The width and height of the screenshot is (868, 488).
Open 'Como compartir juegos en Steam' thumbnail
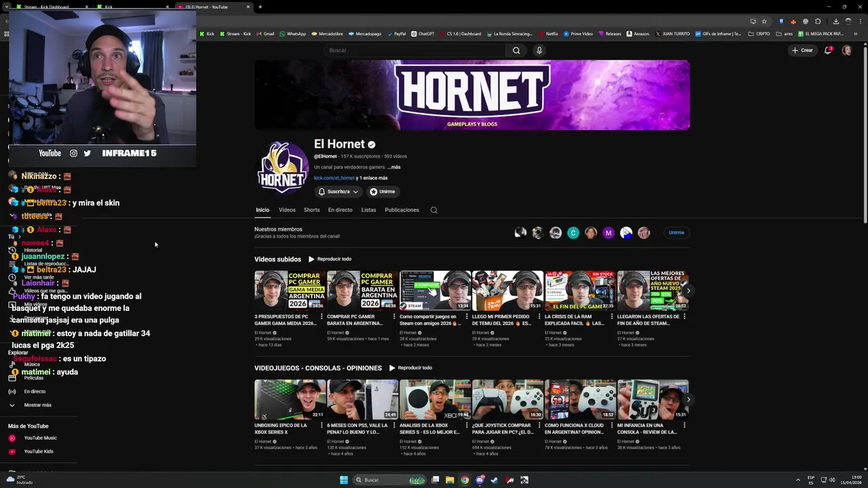(435, 291)
